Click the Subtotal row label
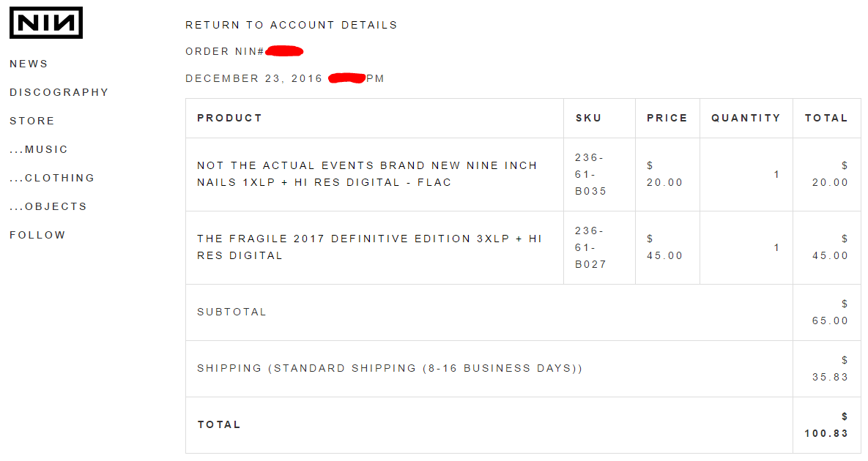 click(x=231, y=312)
